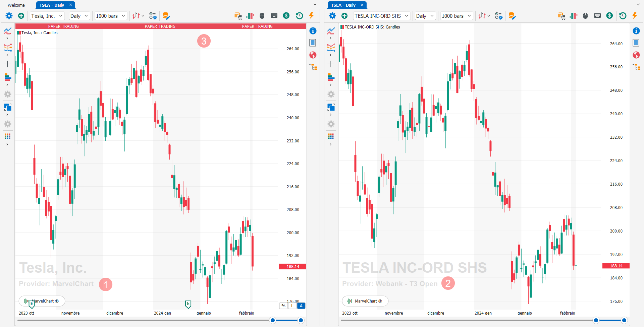
Task: Click lightning bolt icon in right toolbar
Action: [635, 15]
